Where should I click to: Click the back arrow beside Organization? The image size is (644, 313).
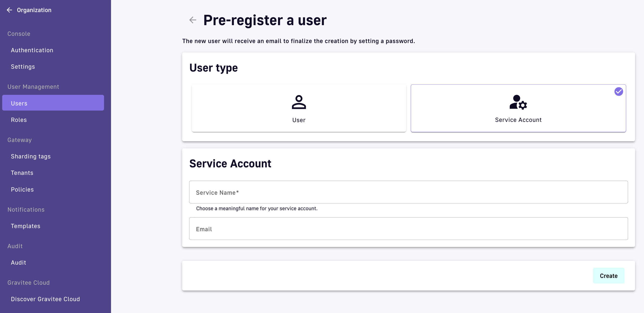tap(9, 10)
